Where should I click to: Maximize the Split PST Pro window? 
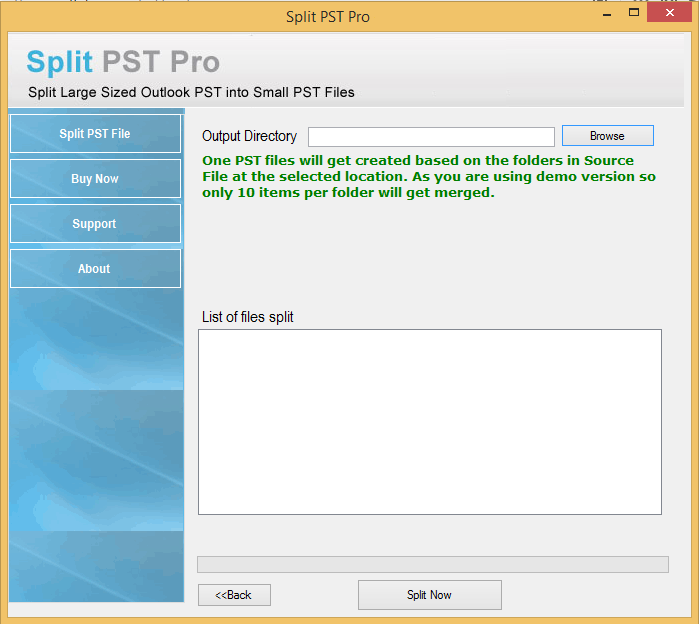pos(633,13)
